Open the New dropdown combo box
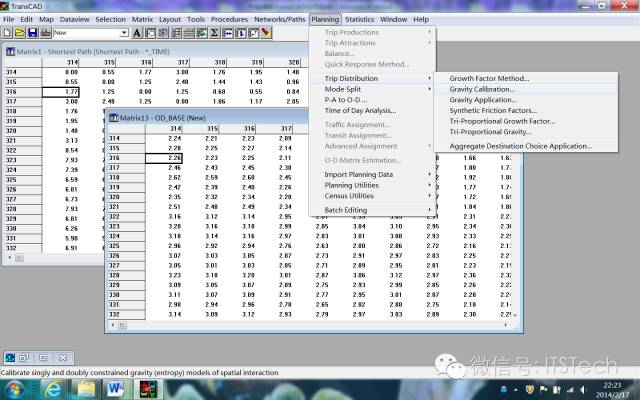This screenshot has height=400, width=640. pyautogui.click(x=124, y=33)
